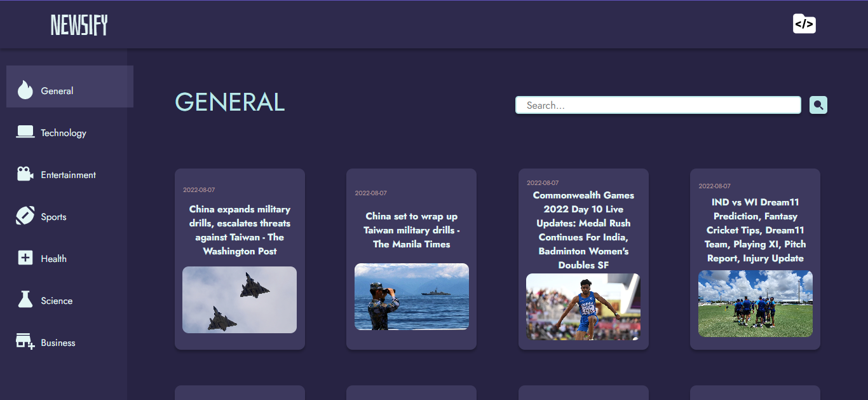Click the fighter jets thumbnail image
Screen dimensions: 868x400
pyautogui.click(x=240, y=300)
